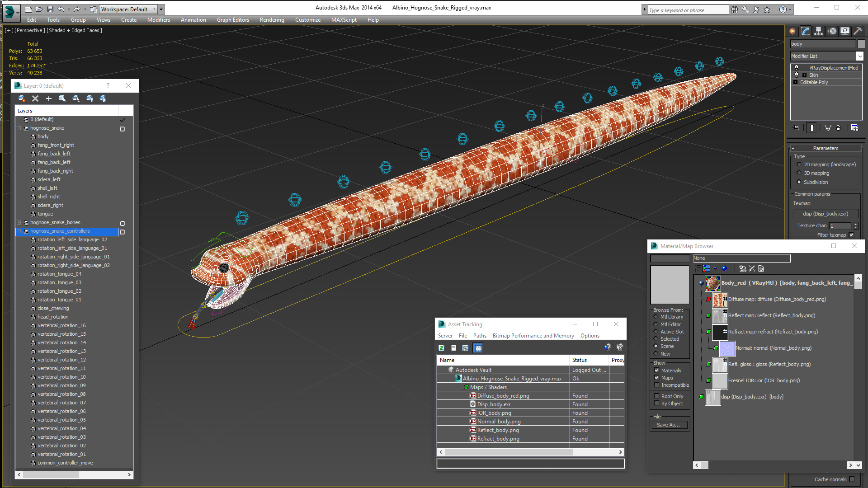Click the Open File folder icon
This screenshot has height=488, width=868.
point(39,9)
